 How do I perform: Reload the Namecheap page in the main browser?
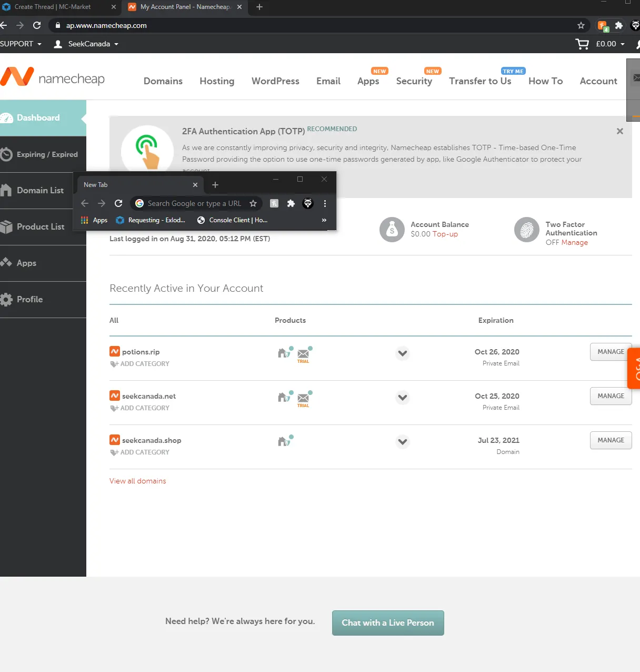(37, 25)
